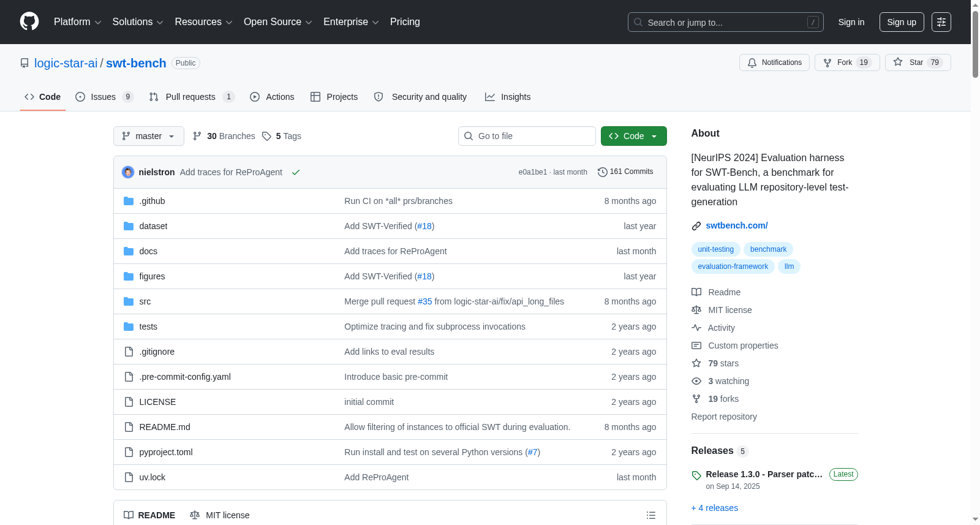Expand the Open Source menu
Viewport: 980px width, 525px height.
tap(278, 22)
